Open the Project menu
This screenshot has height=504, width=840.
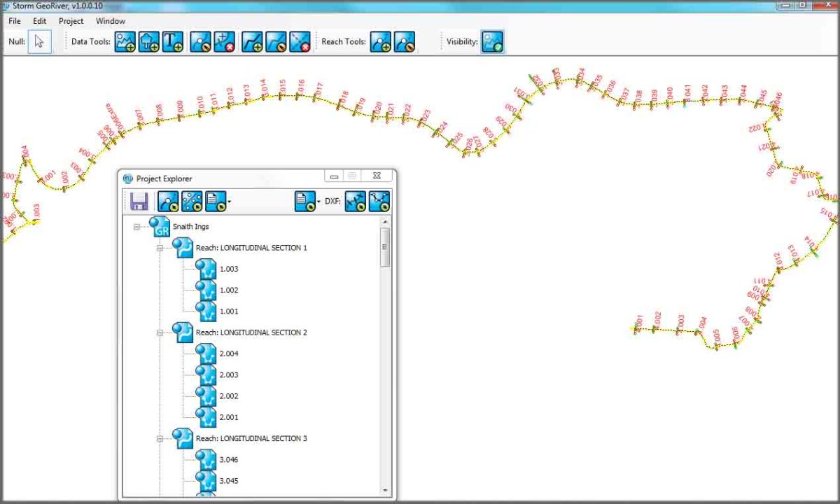coord(71,21)
